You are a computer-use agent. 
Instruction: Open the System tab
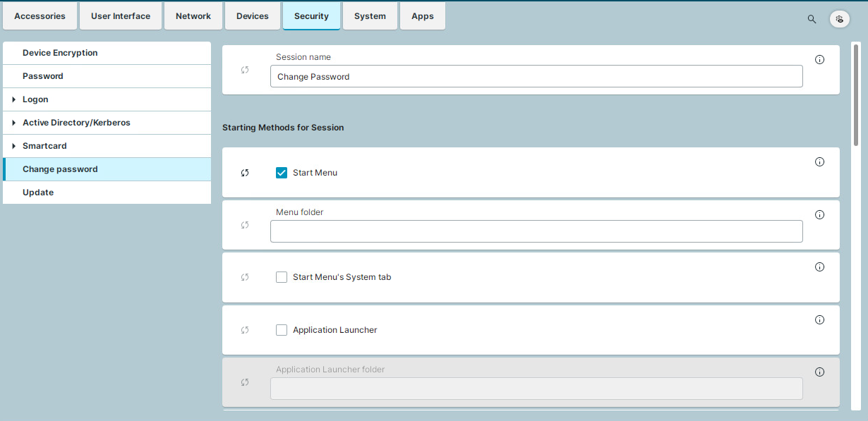(370, 16)
